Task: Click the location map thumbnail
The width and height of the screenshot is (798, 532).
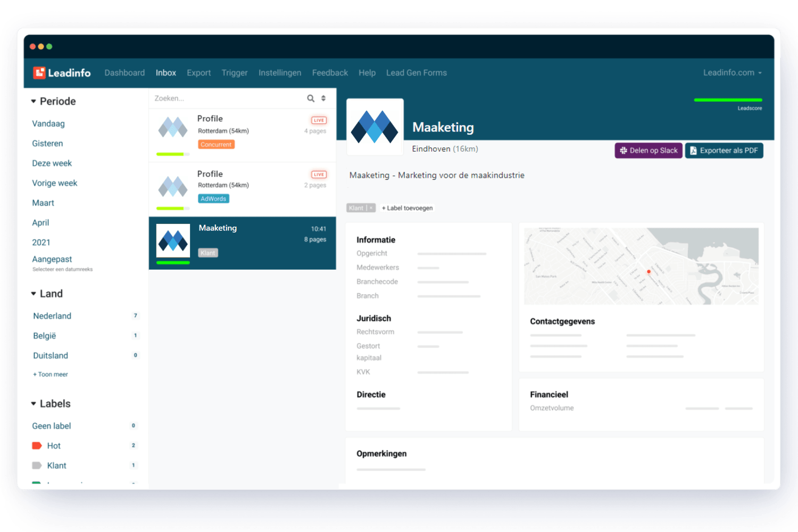Action: pos(641,266)
